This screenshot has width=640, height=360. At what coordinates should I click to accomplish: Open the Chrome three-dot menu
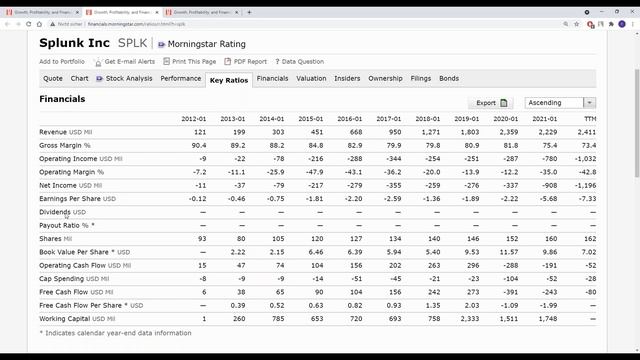tap(633, 24)
